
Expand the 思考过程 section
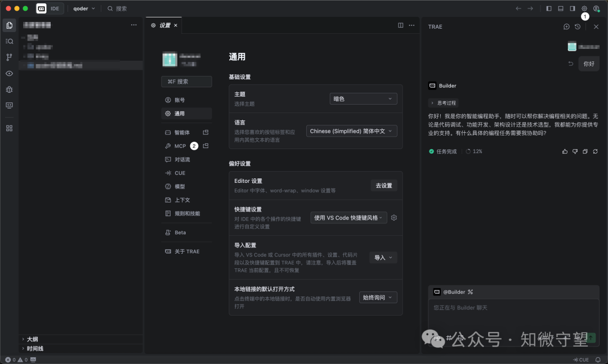(443, 103)
